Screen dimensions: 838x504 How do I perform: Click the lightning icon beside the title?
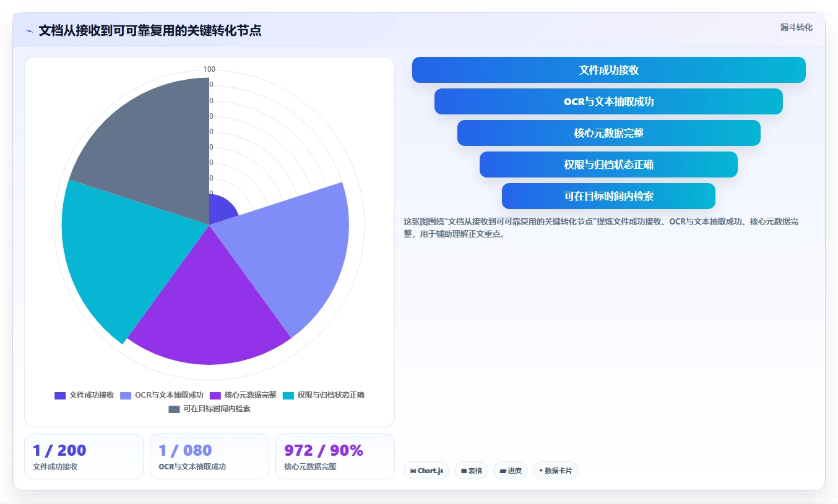point(29,31)
